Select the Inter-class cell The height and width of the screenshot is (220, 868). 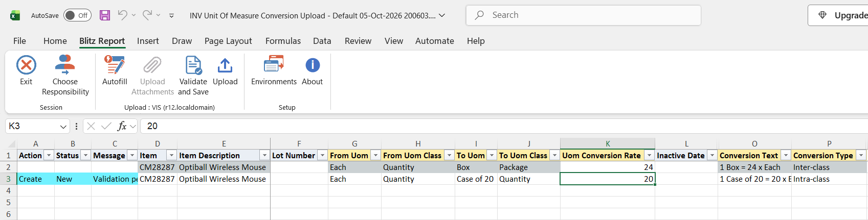[x=829, y=167]
